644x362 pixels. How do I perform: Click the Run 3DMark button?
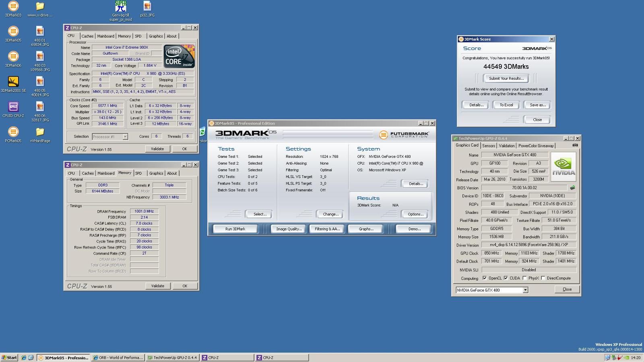tap(235, 229)
